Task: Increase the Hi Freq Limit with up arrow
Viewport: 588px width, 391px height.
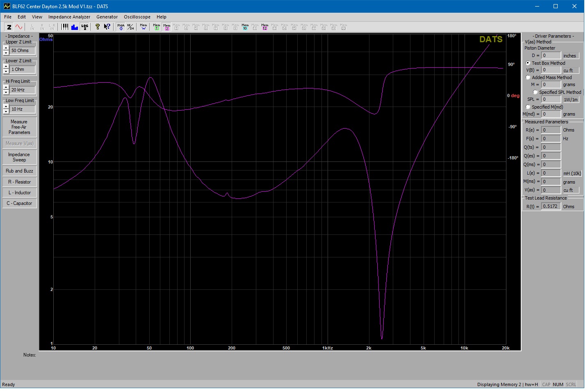Action: [x=6, y=87]
